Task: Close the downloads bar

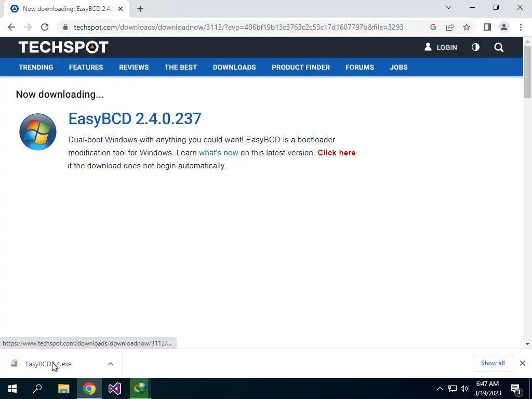Action: point(523,363)
